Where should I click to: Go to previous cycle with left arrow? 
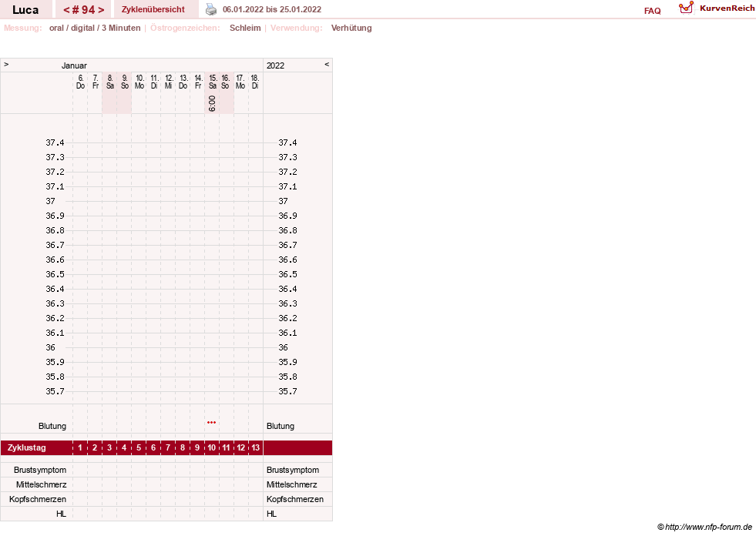(66, 10)
